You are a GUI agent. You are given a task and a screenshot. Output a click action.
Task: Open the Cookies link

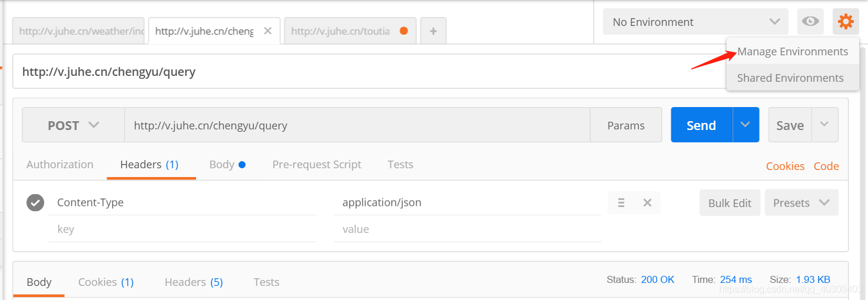click(x=785, y=166)
